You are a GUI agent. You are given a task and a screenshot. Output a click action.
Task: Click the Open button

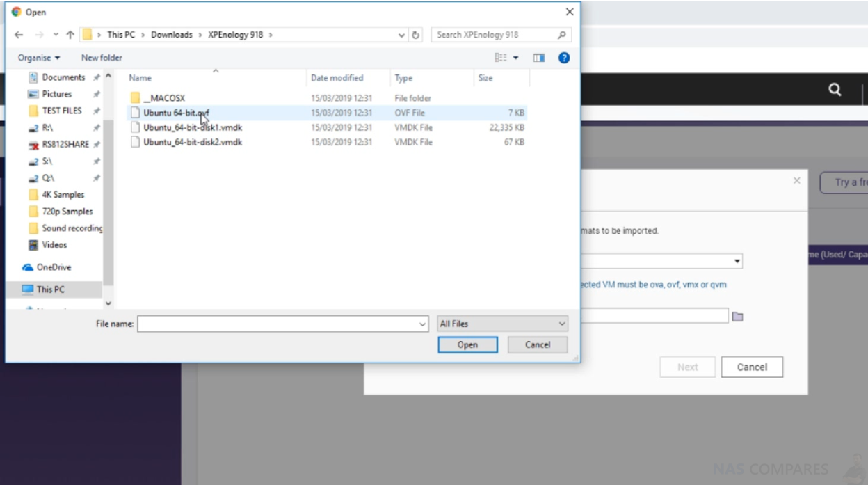[467, 345]
